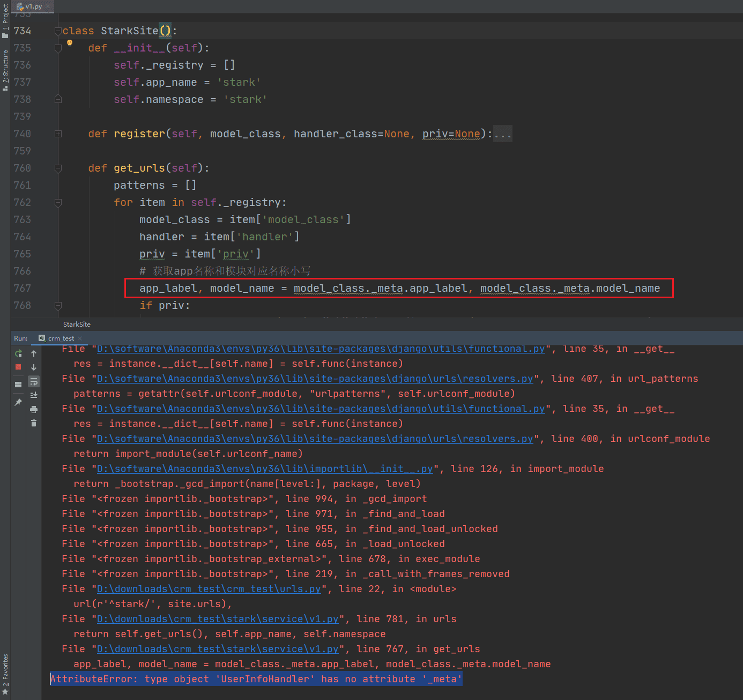
Task: Open functional.py link above urlconf_module line
Action: coord(321,409)
